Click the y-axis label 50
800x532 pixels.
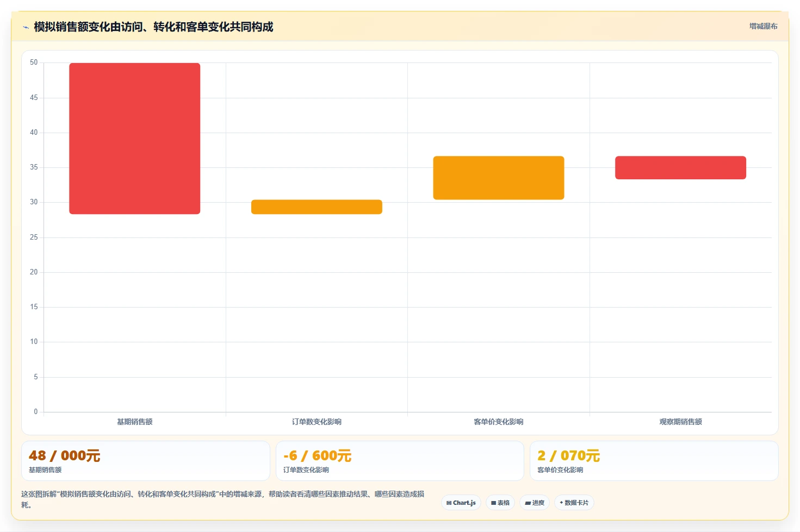(x=34, y=62)
